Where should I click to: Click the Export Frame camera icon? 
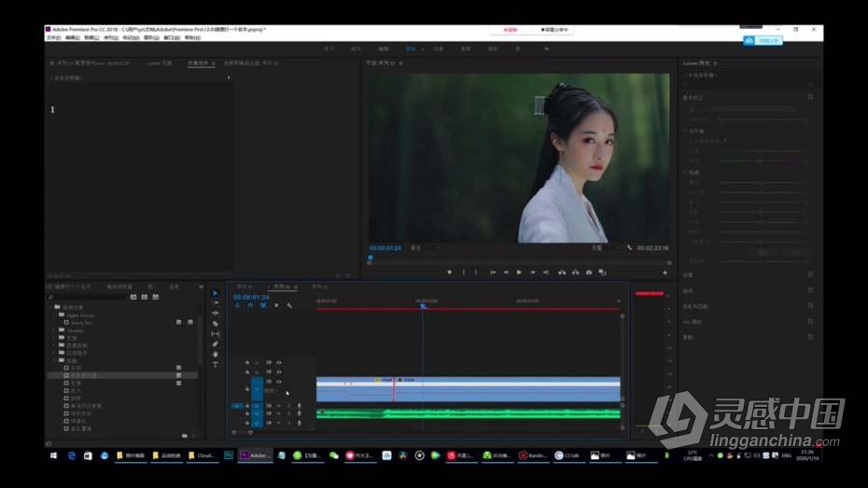pos(589,272)
